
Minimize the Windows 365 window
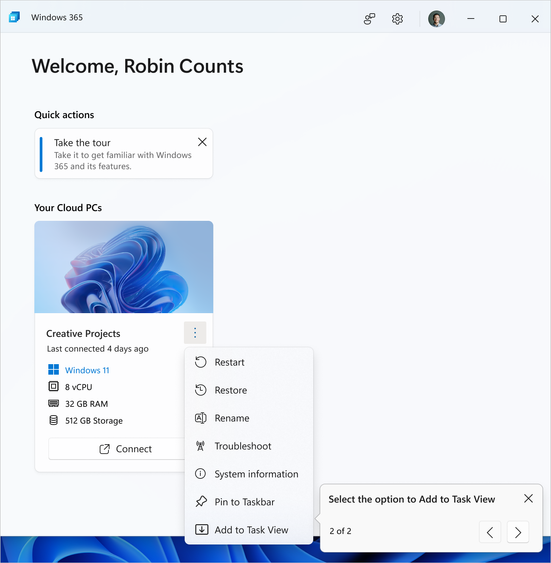tap(471, 19)
